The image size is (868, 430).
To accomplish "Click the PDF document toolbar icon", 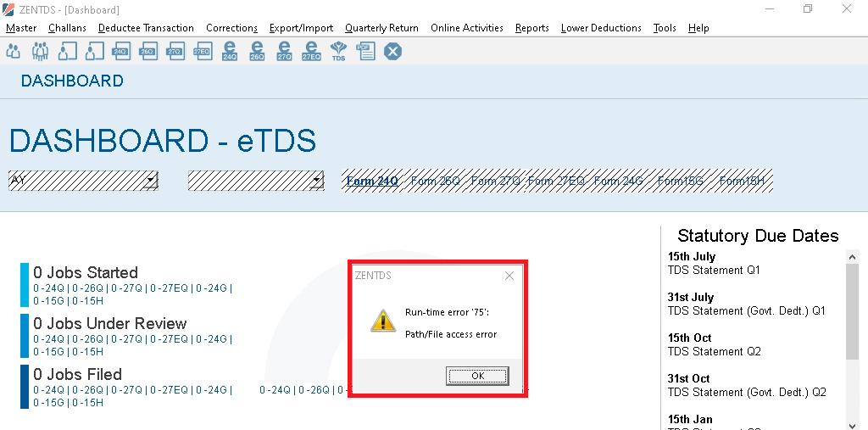I will [365, 52].
